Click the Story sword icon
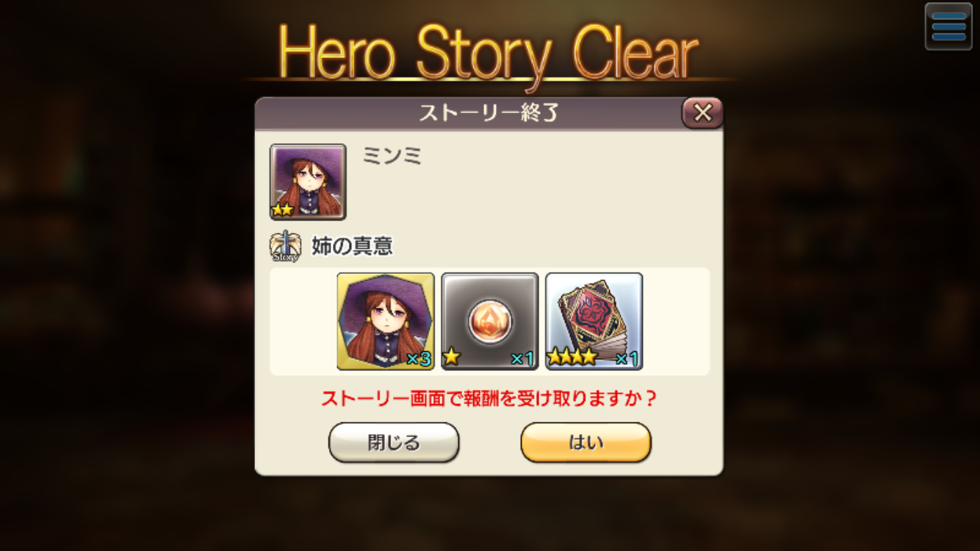 [x=285, y=247]
